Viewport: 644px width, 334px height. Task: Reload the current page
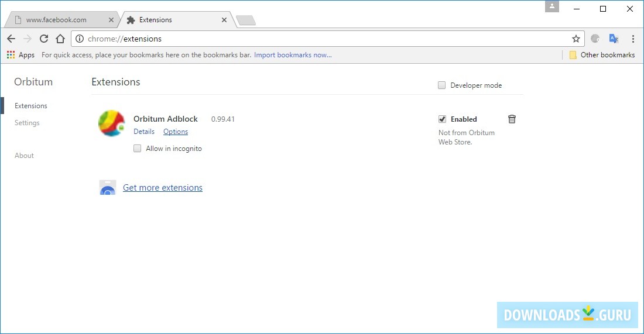44,39
